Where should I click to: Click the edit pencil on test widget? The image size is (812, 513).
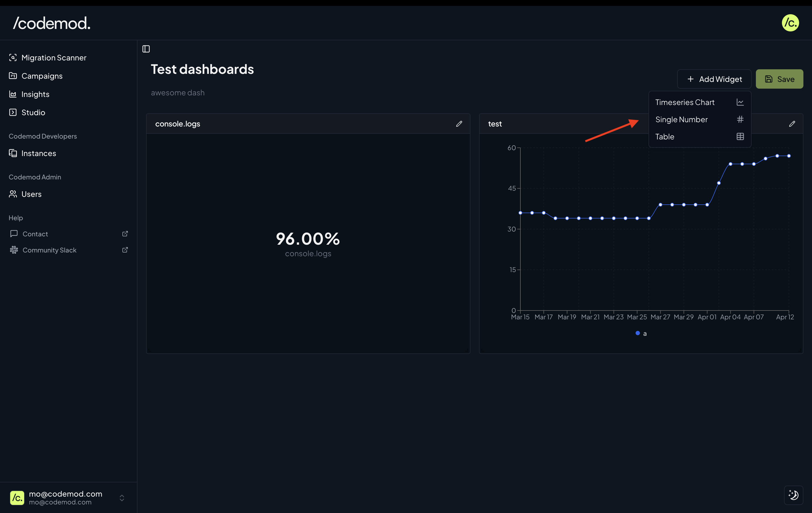tap(792, 124)
